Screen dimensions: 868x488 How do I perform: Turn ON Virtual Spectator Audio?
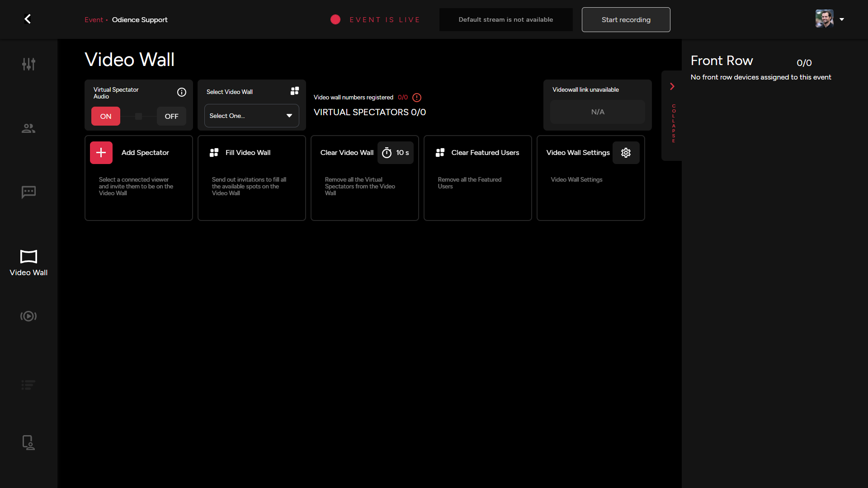click(105, 116)
